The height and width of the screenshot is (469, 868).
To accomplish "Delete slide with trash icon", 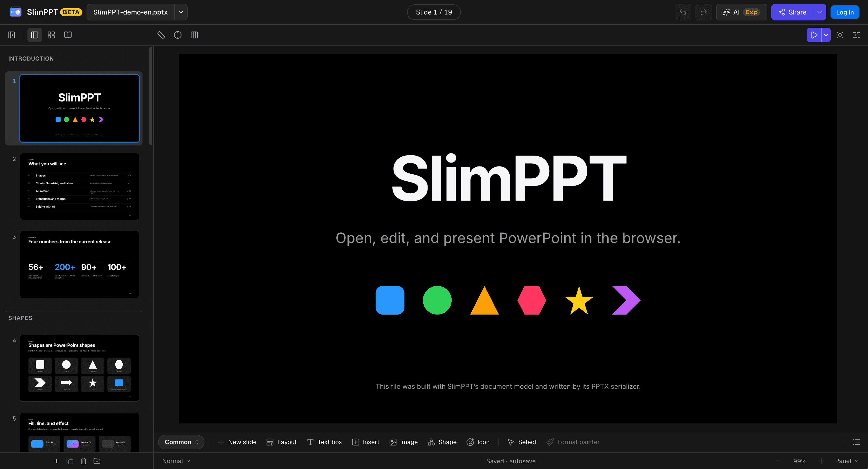I will coord(83,461).
